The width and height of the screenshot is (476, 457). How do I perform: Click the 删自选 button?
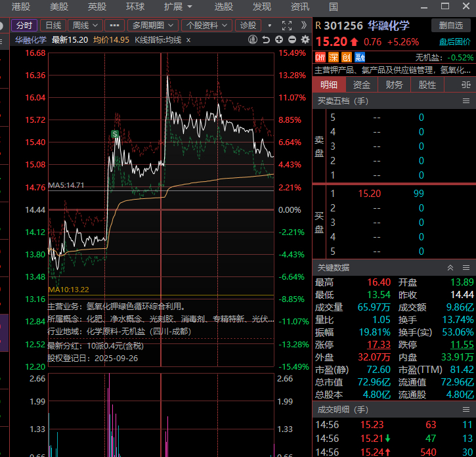[451, 26]
